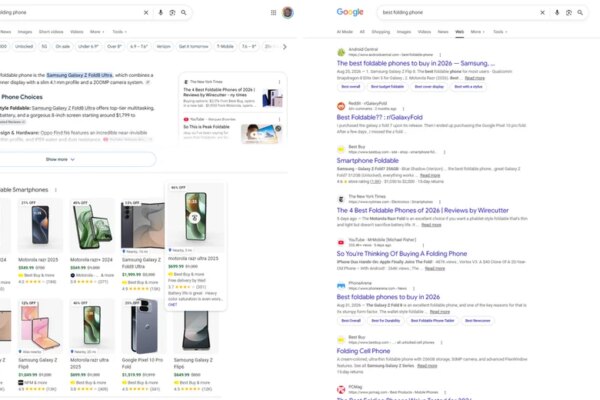Click the citation link icon after the AI summary
Screen dimensions: 600x400
[x=148, y=82]
